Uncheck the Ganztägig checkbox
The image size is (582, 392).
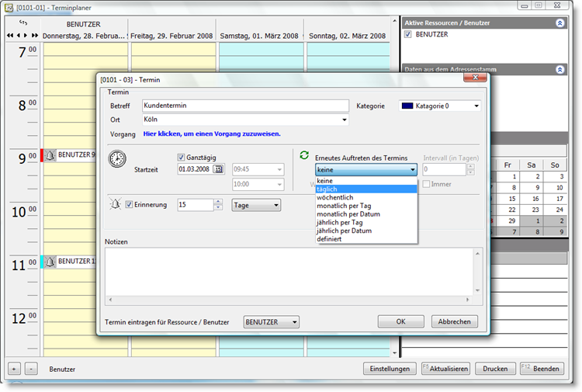pos(182,157)
